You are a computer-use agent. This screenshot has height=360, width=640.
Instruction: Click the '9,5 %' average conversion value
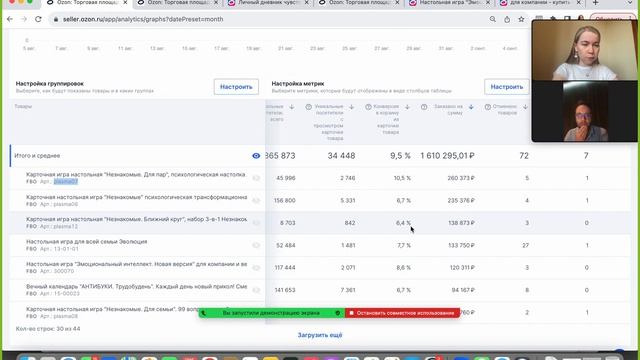[x=400, y=156]
